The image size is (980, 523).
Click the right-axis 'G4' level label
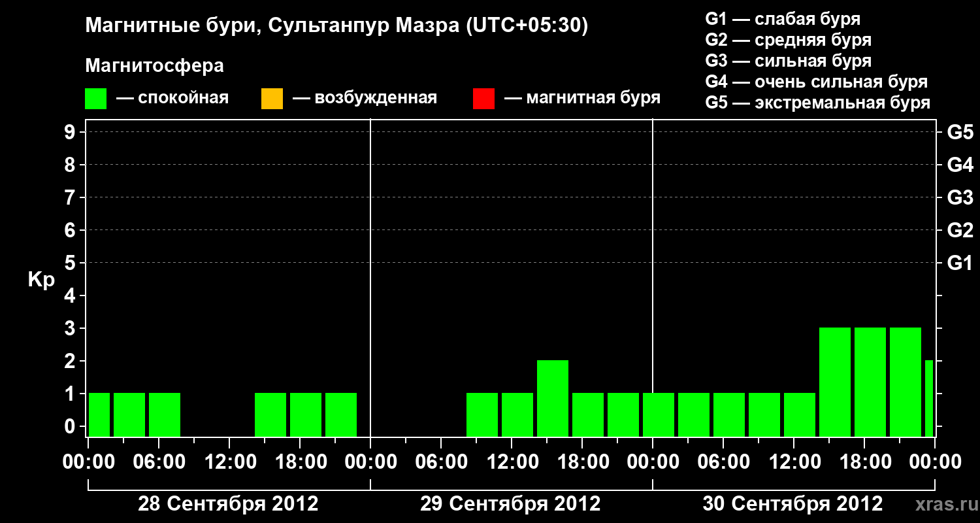(x=960, y=165)
